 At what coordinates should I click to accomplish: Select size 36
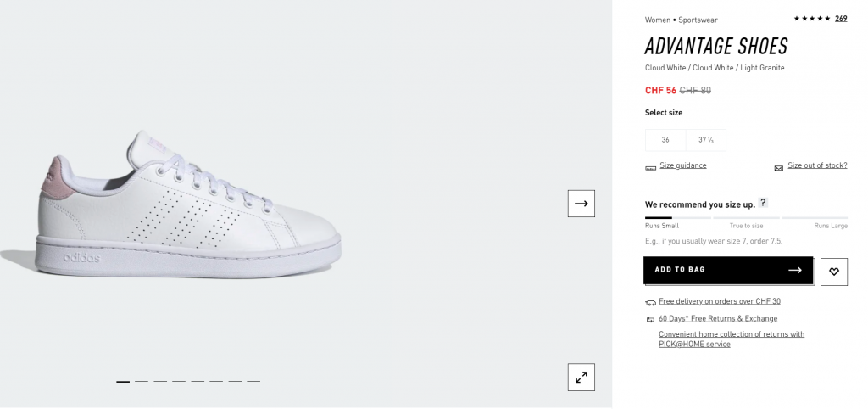[x=665, y=140]
